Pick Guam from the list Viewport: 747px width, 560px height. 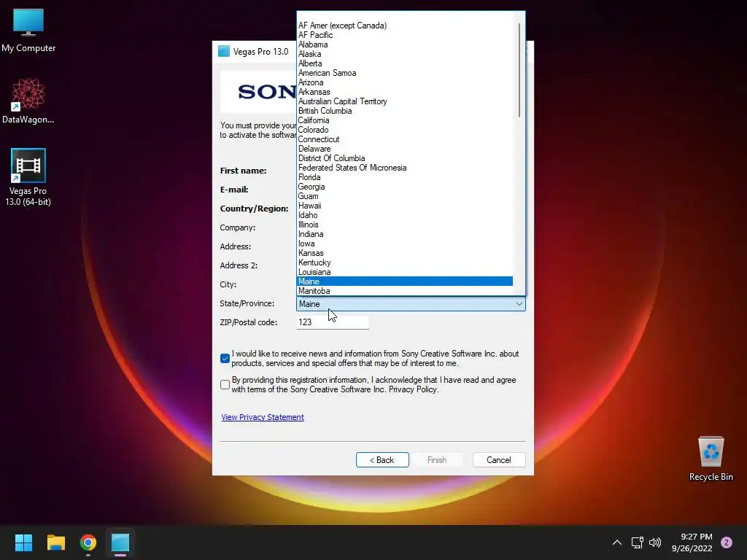[x=404, y=197]
